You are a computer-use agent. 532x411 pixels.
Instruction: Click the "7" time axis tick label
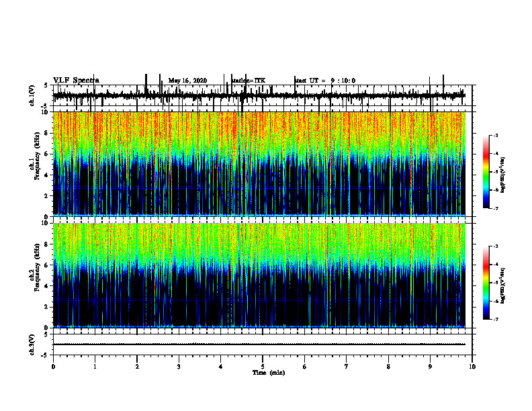(347, 367)
